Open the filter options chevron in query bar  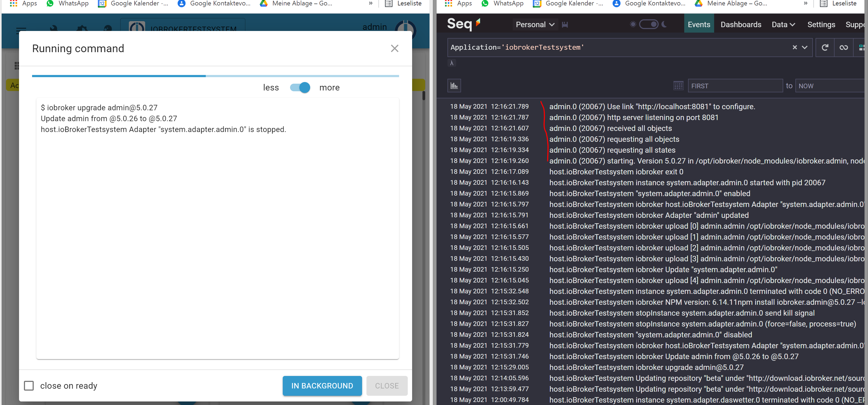[x=805, y=47]
